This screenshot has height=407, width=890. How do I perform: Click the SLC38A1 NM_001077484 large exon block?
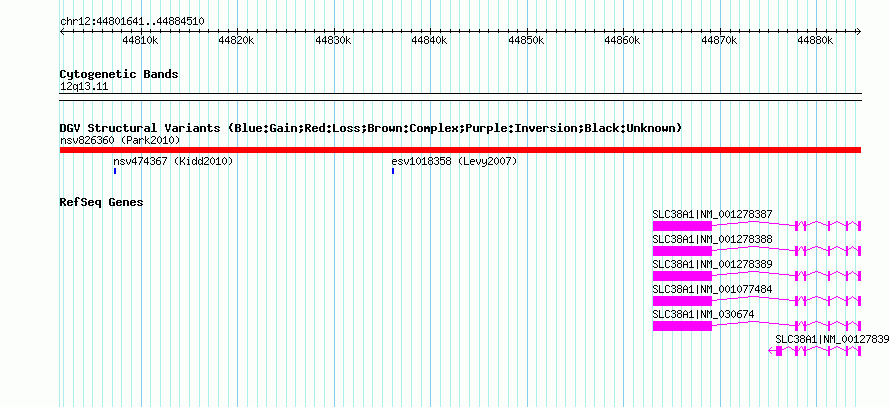(682, 301)
